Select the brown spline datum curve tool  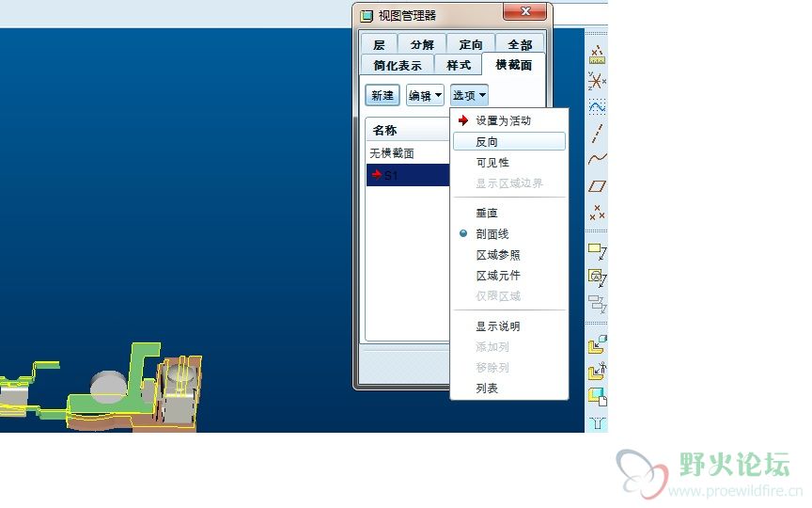(x=597, y=159)
